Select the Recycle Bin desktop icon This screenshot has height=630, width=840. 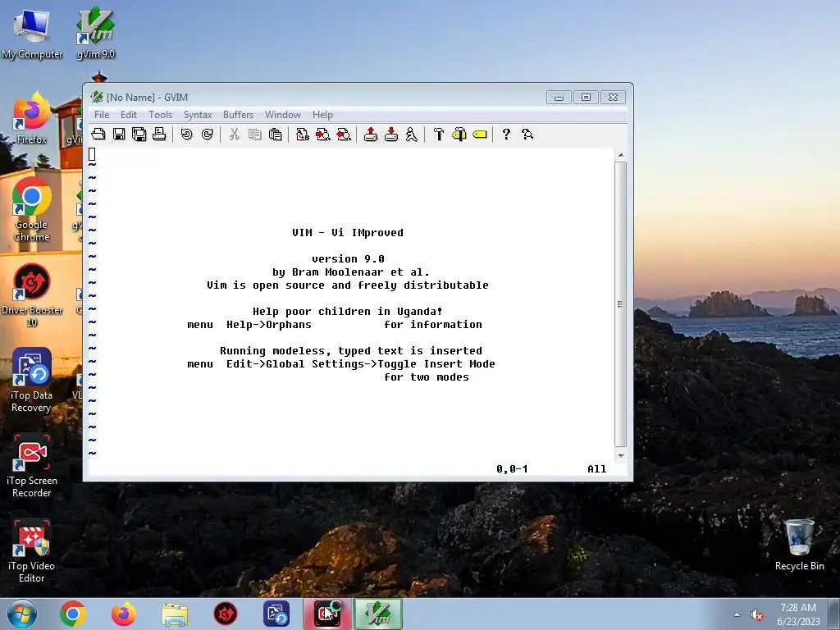(799, 545)
